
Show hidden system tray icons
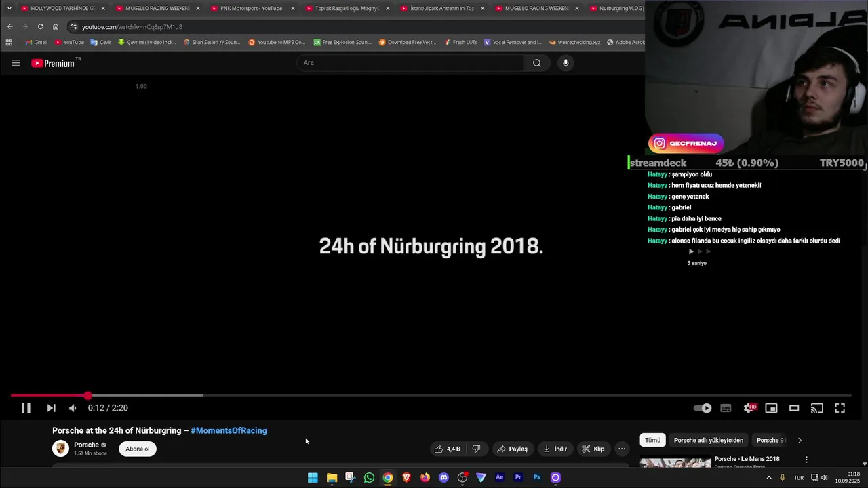(768, 478)
